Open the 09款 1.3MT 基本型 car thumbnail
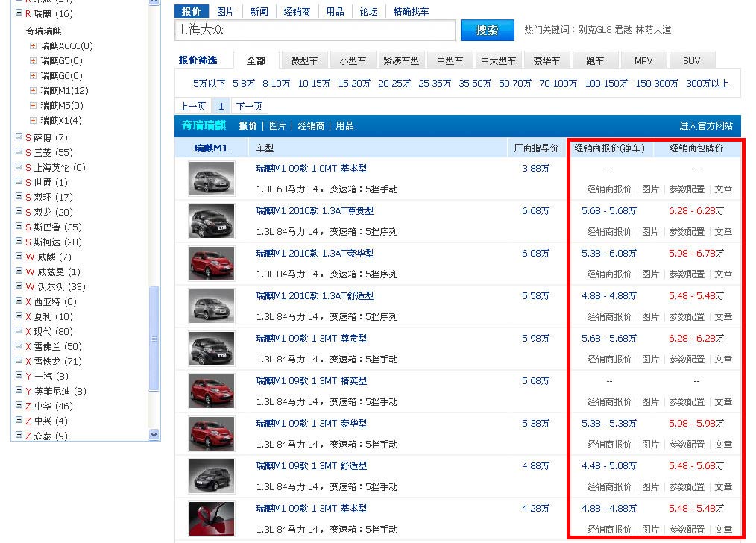Screen dimensions: 756x543 tap(212, 518)
